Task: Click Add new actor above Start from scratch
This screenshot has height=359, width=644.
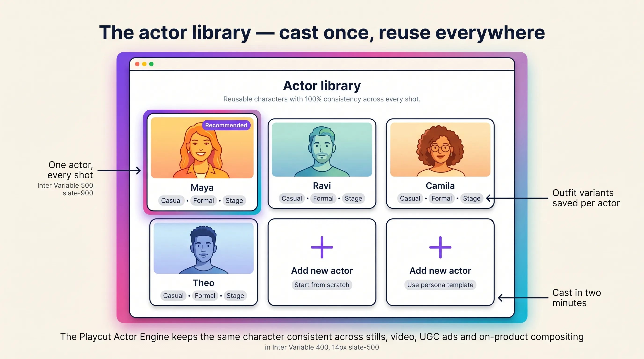Action: pyautogui.click(x=322, y=271)
